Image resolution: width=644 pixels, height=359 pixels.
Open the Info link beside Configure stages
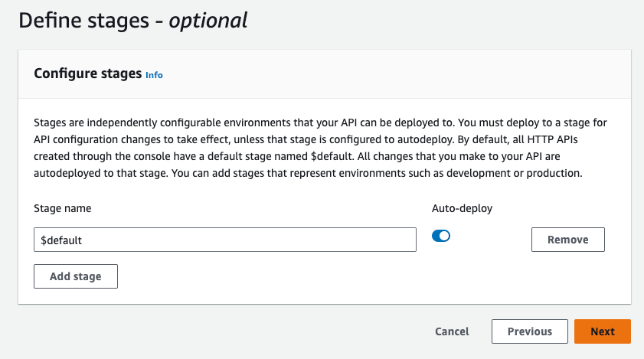[x=154, y=75]
